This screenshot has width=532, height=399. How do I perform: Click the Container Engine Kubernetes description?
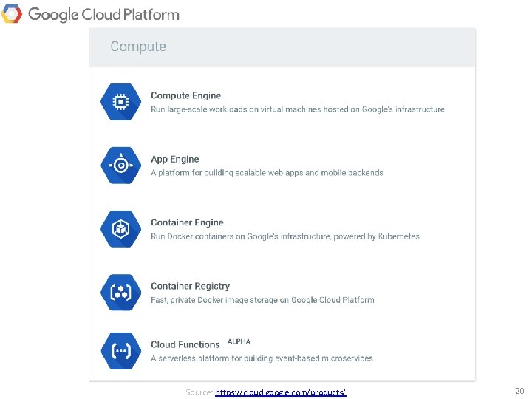pos(284,236)
